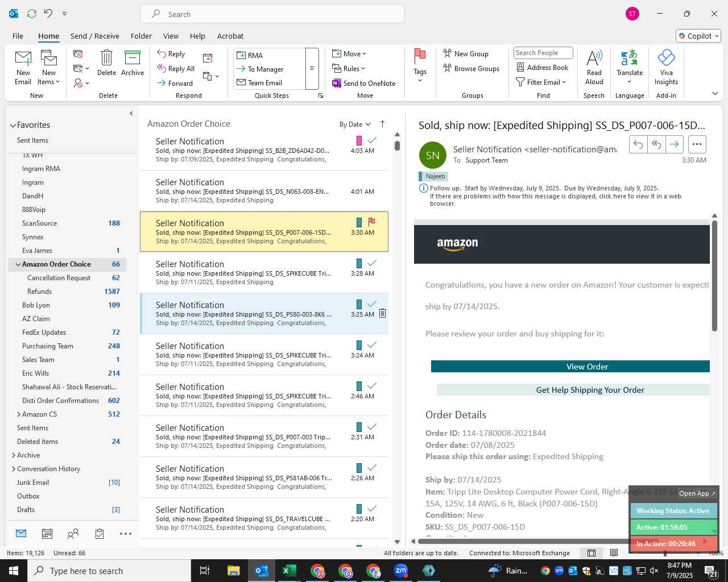
Task: Click the sync Send/Receive icon in title bar
Action: pos(32,14)
